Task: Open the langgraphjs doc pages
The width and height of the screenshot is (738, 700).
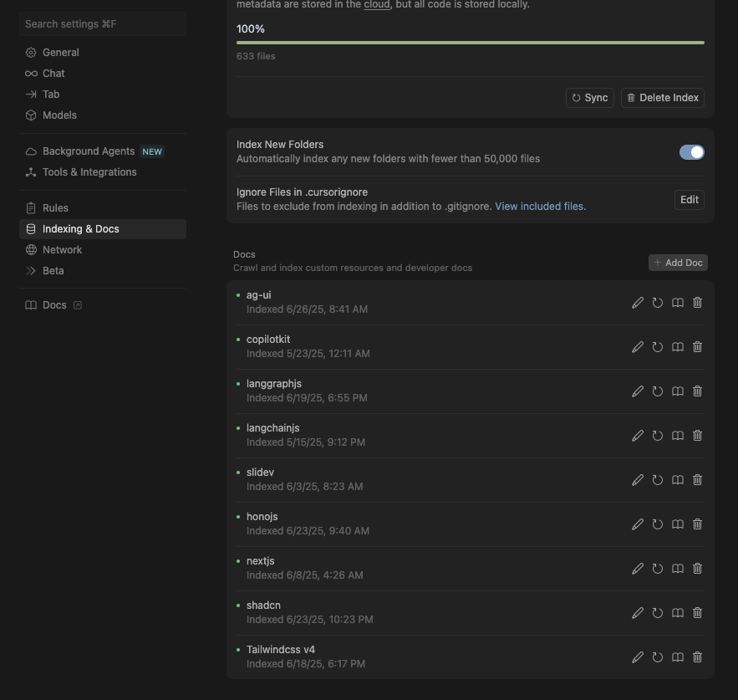Action: click(678, 391)
